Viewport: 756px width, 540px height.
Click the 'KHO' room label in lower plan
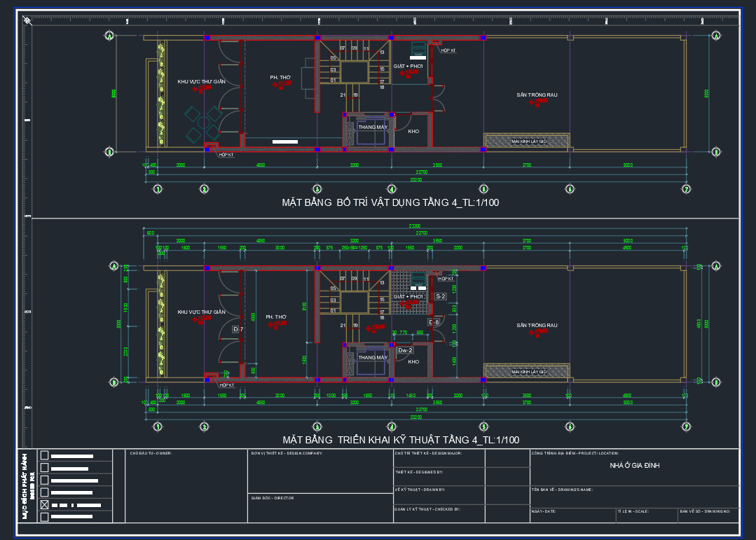[413, 362]
